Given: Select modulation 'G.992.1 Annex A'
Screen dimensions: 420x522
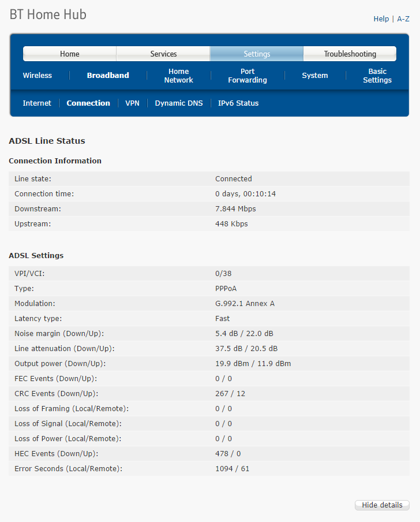Looking at the screenshot, I should click(x=245, y=304).
